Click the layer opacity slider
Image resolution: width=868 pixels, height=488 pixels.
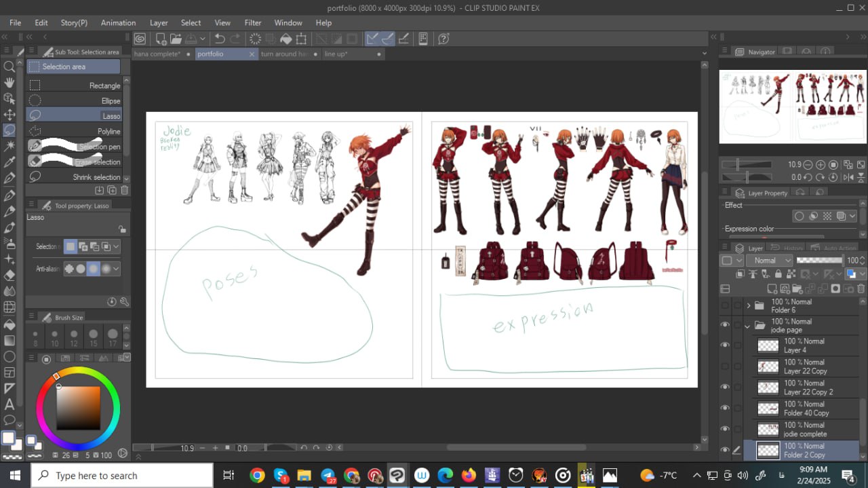pos(820,261)
